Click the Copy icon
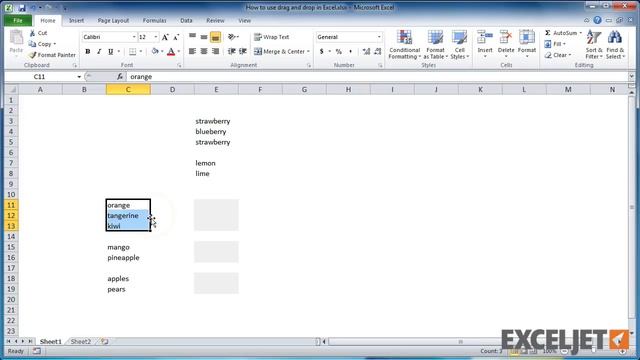This screenshot has width=640, height=360. (32, 44)
